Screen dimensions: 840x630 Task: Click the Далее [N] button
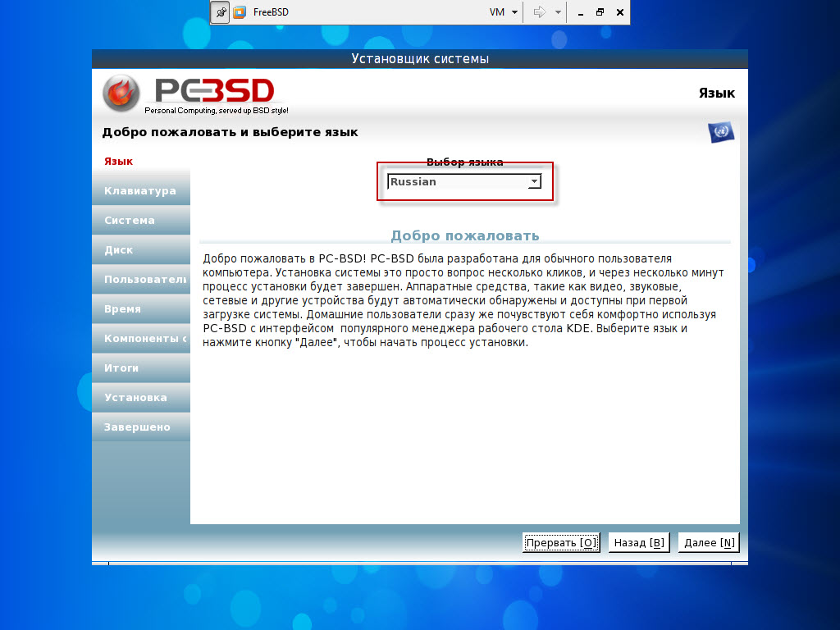click(x=709, y=543)
